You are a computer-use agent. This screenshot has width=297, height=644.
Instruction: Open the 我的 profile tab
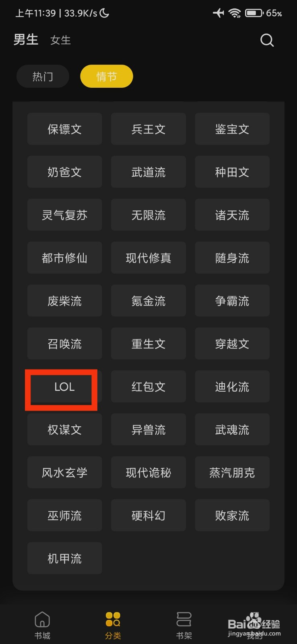(x=255, y=624)
